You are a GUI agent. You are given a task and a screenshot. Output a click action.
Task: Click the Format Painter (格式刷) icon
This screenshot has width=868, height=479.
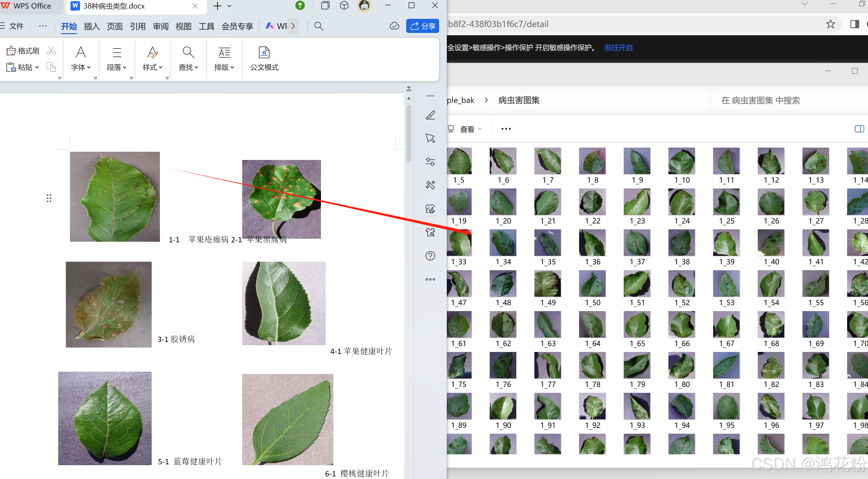click(11, 51)
